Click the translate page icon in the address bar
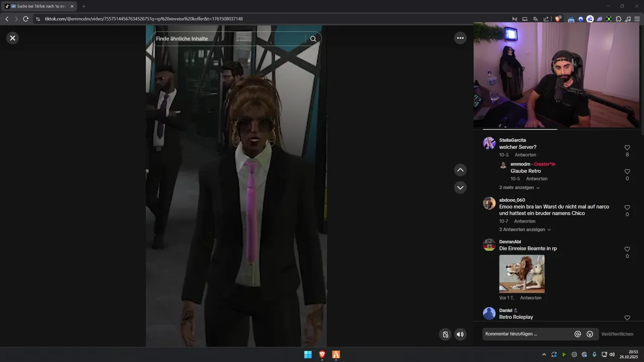This screenshot has width=644, height=362. pos(535,19)
